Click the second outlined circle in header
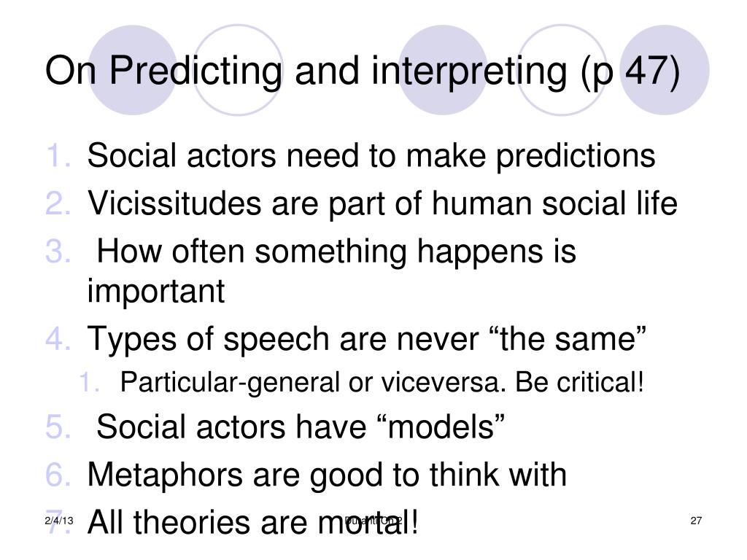747x560 pixels. point(562,70)
